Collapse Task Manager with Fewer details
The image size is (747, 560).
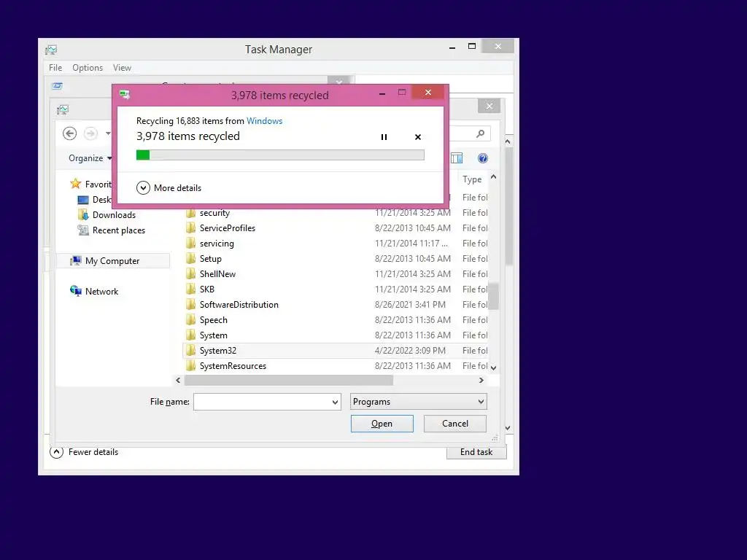click(85, 452)
